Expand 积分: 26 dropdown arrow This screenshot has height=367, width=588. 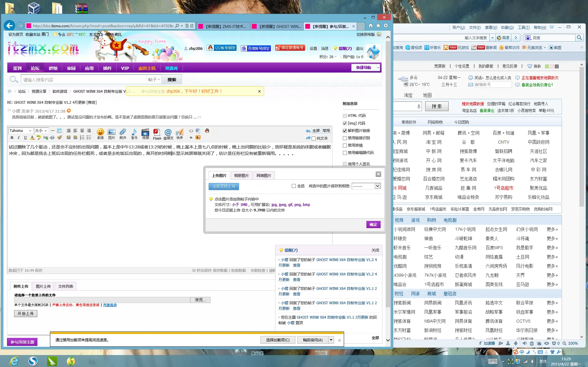pyautogui.click(x=336, y=57)
